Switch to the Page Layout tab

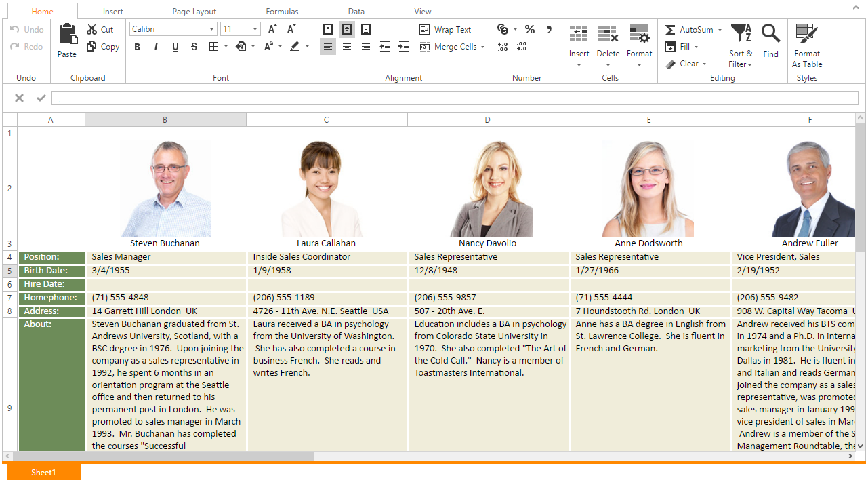click(x=194, y=12)
